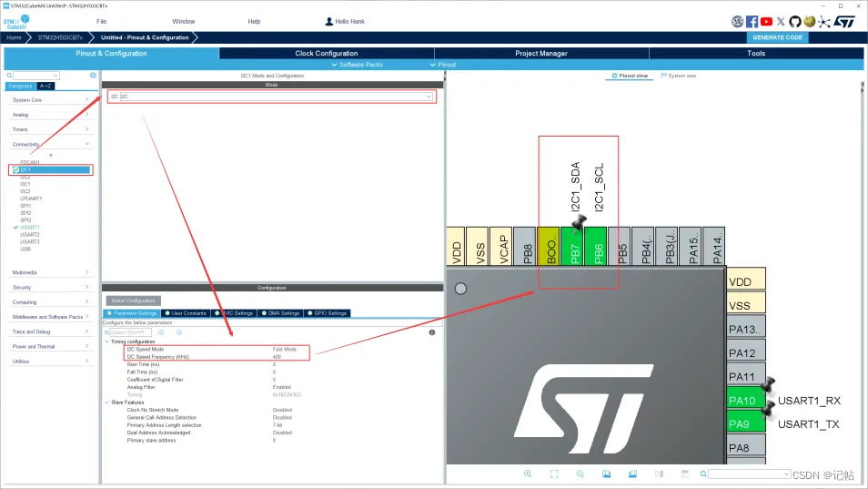The height and width of the screenshot is (489, 868).
Task: Click the horizontal flip view icon
Action: click(685, 474)
